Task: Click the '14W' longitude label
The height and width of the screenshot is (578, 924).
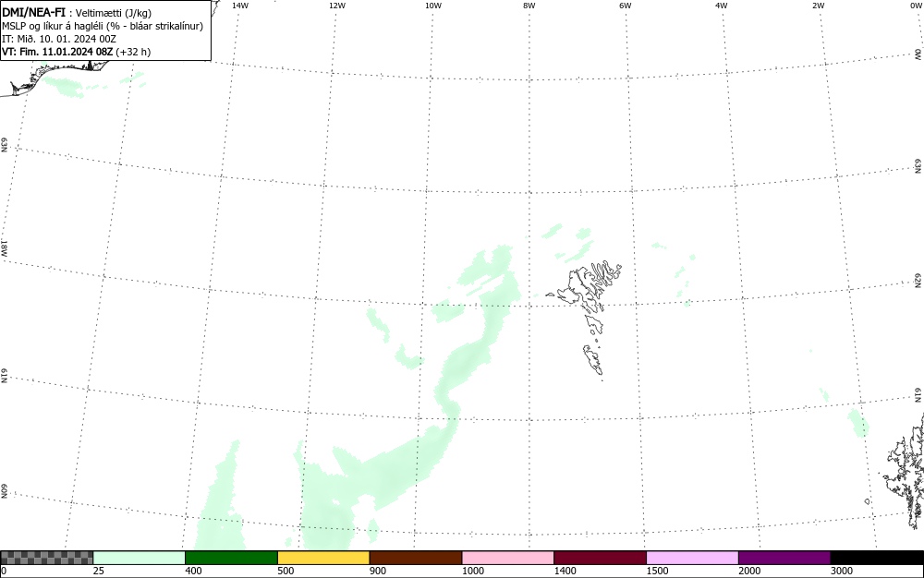Action: (240, 6)
